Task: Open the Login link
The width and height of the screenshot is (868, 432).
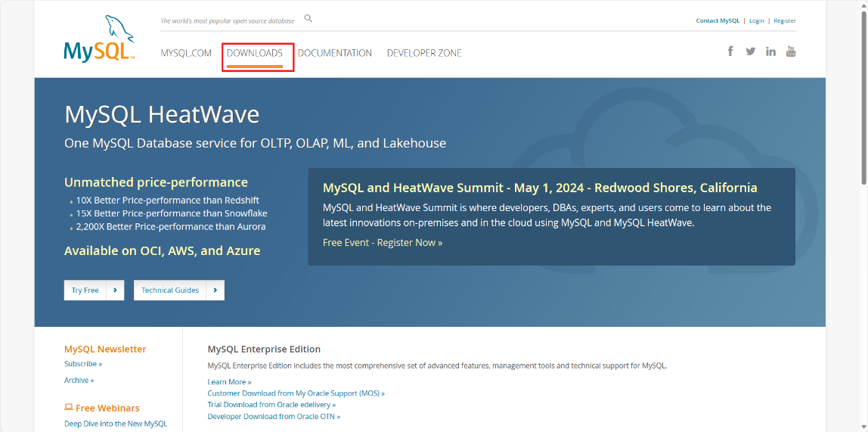Action: tap(757, 20)
